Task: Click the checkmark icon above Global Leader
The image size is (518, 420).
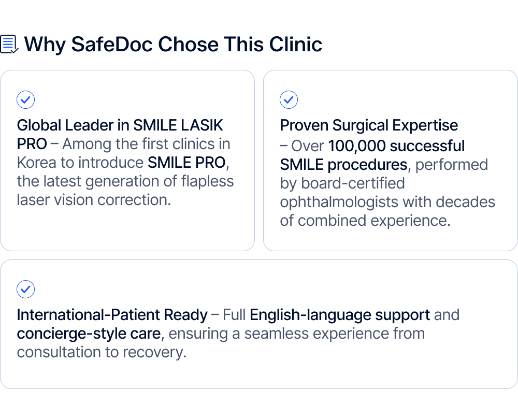Action: pos(26,99)
